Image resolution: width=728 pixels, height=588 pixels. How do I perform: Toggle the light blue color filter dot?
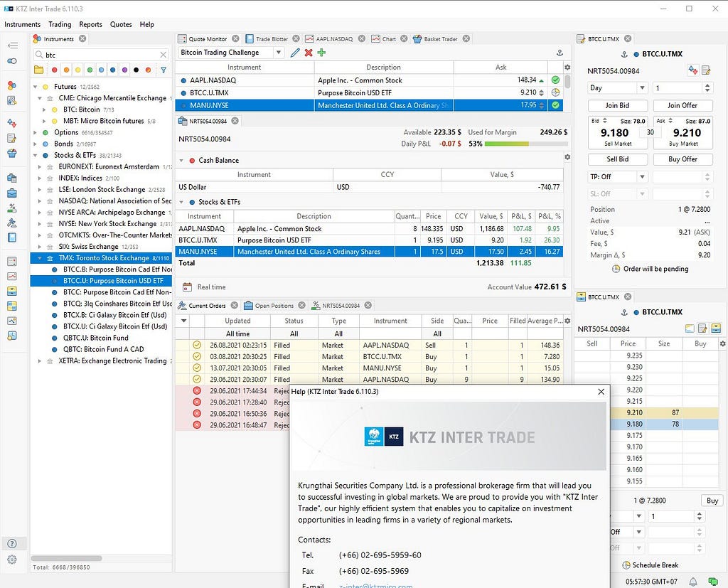[x=101, y=70]
